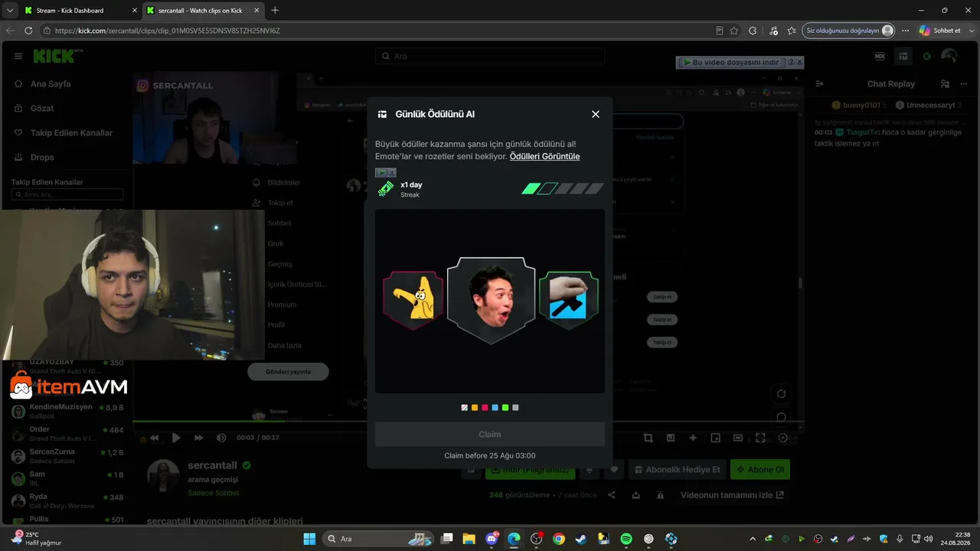Click the streak flame icon
The image size is (980, 551).
(x=386, y=189)
